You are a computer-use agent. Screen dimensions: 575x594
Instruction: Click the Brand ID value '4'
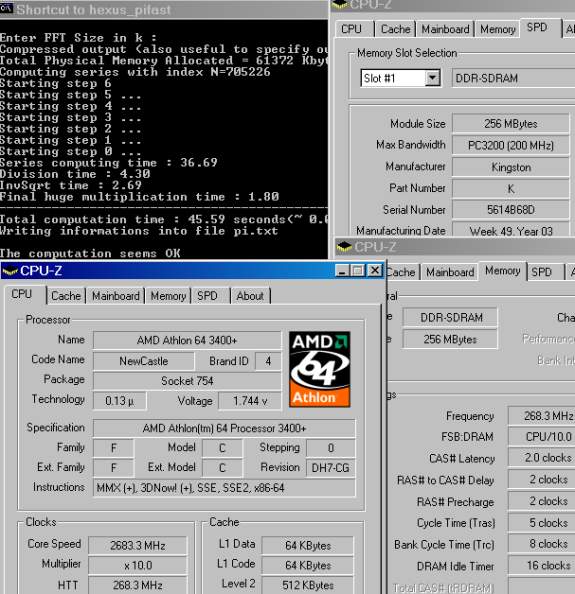coord(268,361)
